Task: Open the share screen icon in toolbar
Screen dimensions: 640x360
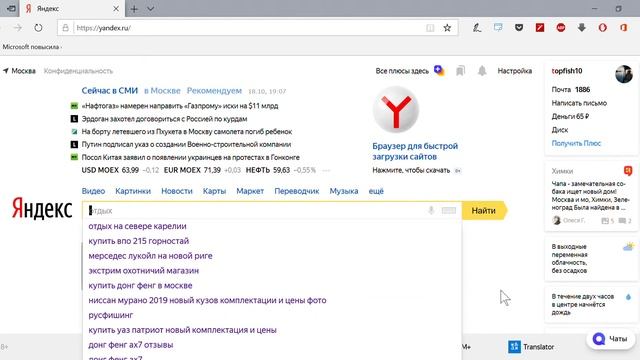Action: click(x=498, y=28)
